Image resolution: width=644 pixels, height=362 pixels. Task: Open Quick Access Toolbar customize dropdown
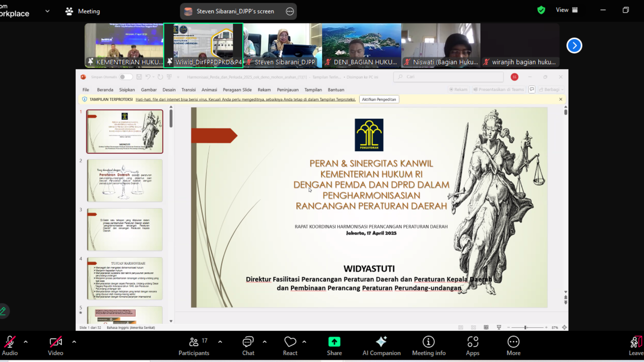coord(178,77)
